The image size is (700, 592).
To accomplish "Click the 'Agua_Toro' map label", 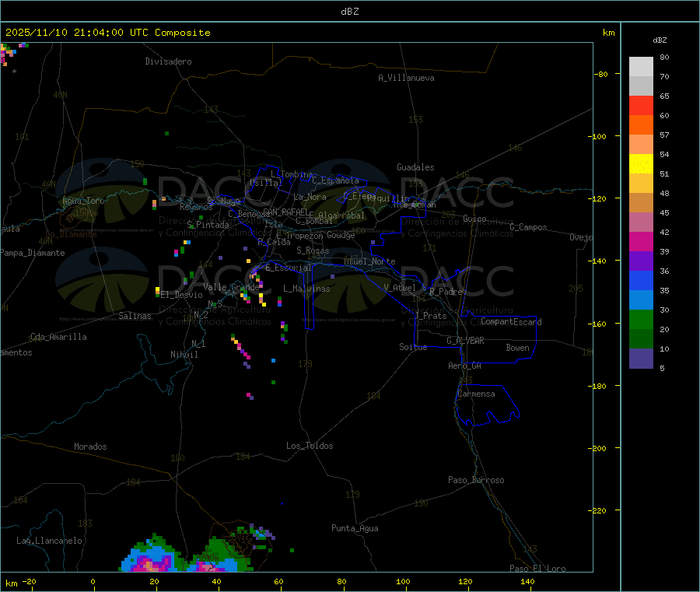I will (83, 201).
